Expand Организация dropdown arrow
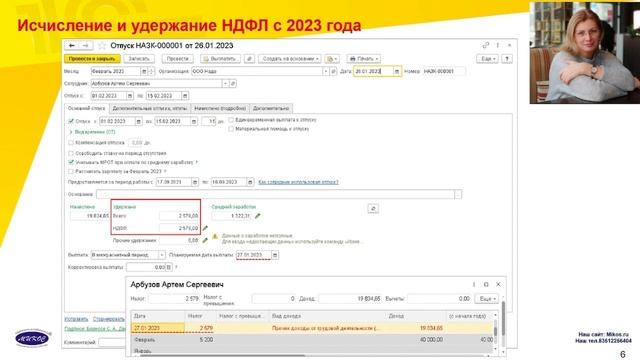This screenshot has height=360, width=640. click(326, 71)
